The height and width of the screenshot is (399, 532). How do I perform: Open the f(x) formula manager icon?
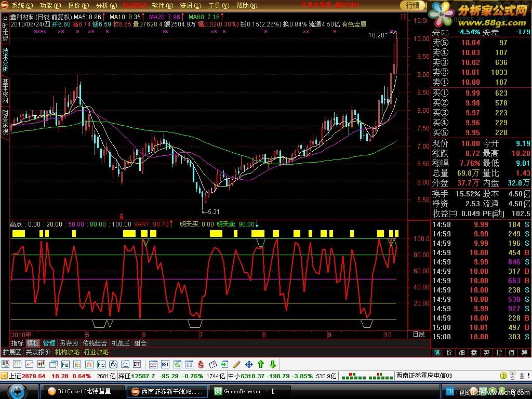113,364
